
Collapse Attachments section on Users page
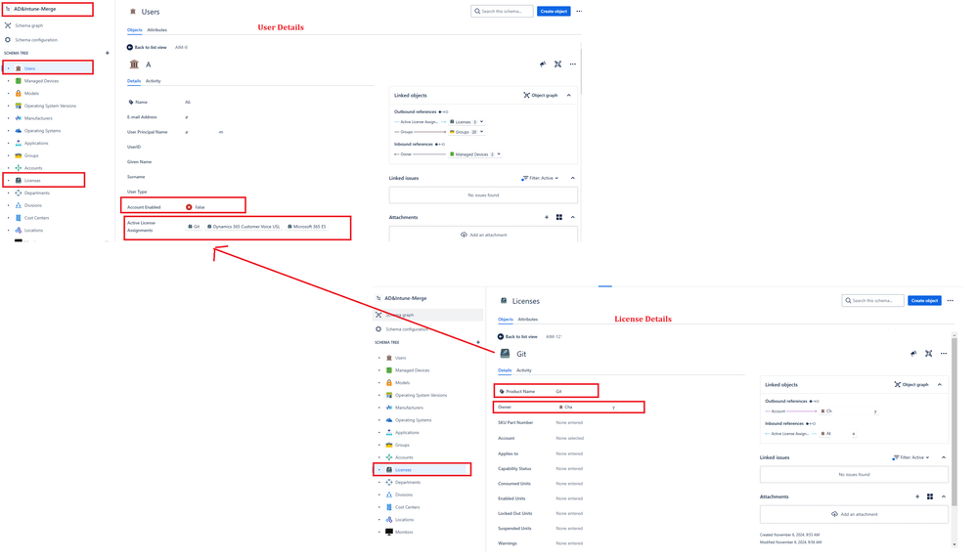pos(573,217)
